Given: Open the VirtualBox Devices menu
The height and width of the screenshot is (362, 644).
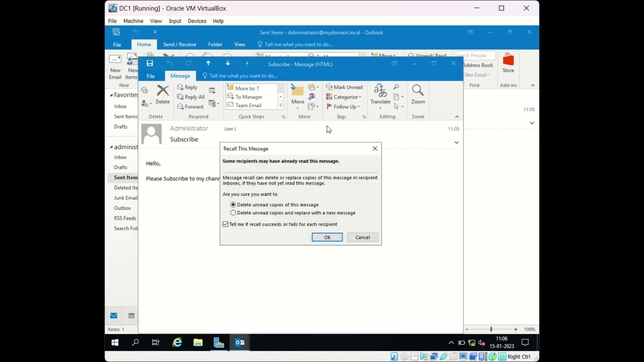Looking at the screenshot, I should tap(197, 21).
